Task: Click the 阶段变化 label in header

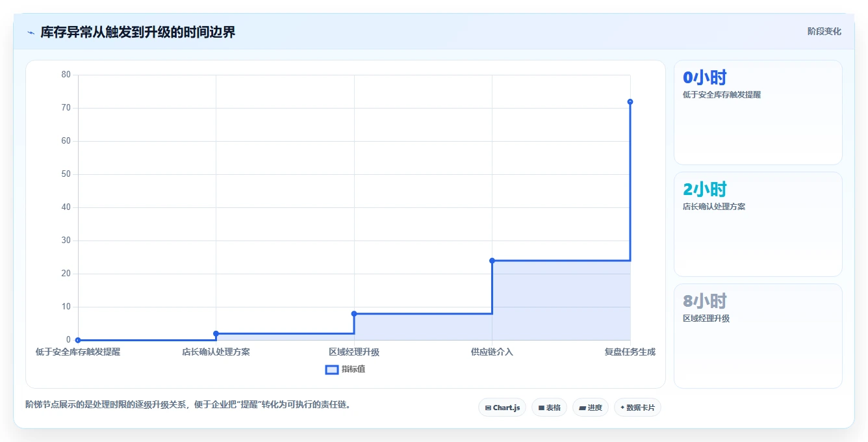Action: pyautogui.click(x=824, y=31)
